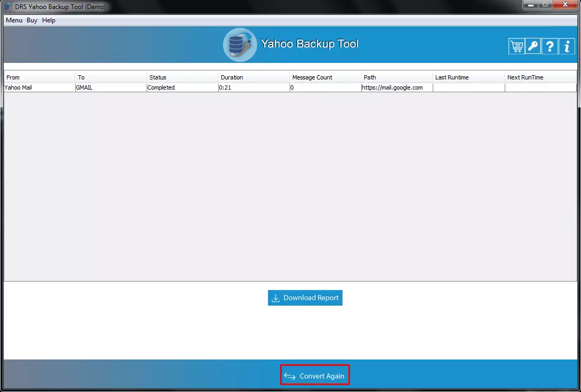Select the Completed status cell

click(x=182, y=87)
